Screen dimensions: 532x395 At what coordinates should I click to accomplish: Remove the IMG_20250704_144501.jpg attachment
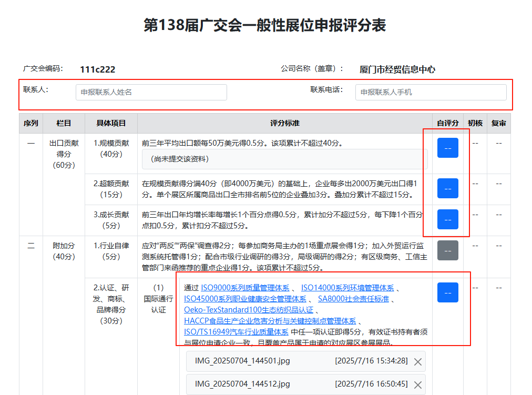pyautogui.click(x=418, y=361)
